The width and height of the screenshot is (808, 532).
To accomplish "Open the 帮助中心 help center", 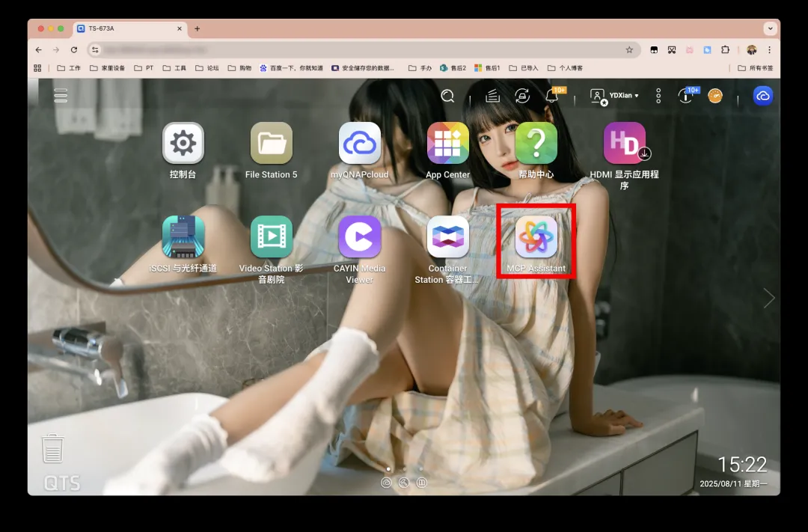I will click(x=536, y=144).
